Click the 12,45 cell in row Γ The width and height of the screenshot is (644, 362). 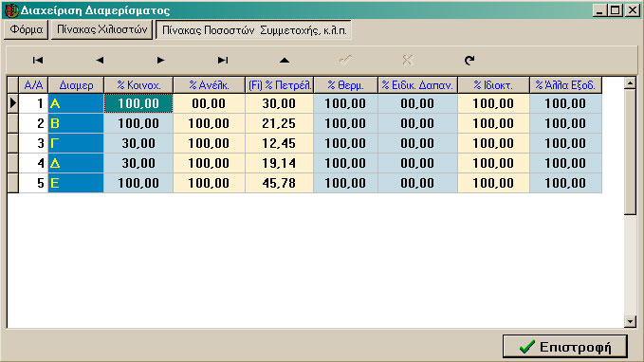tap(279, 143)
